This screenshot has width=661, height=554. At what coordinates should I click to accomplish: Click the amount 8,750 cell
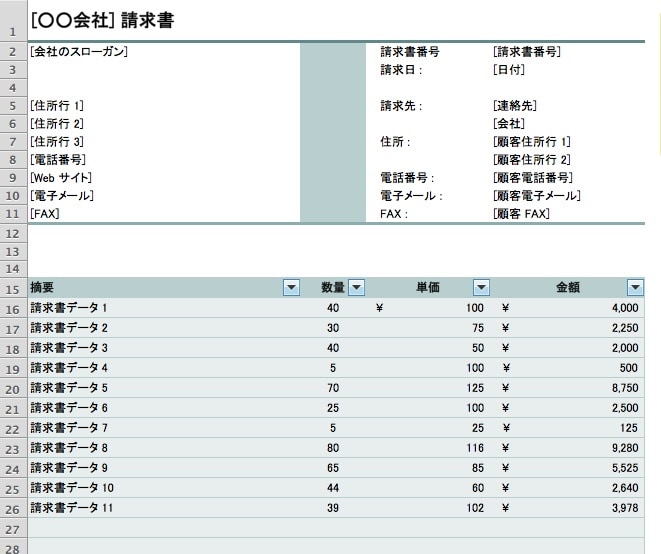tap(625, 388)
